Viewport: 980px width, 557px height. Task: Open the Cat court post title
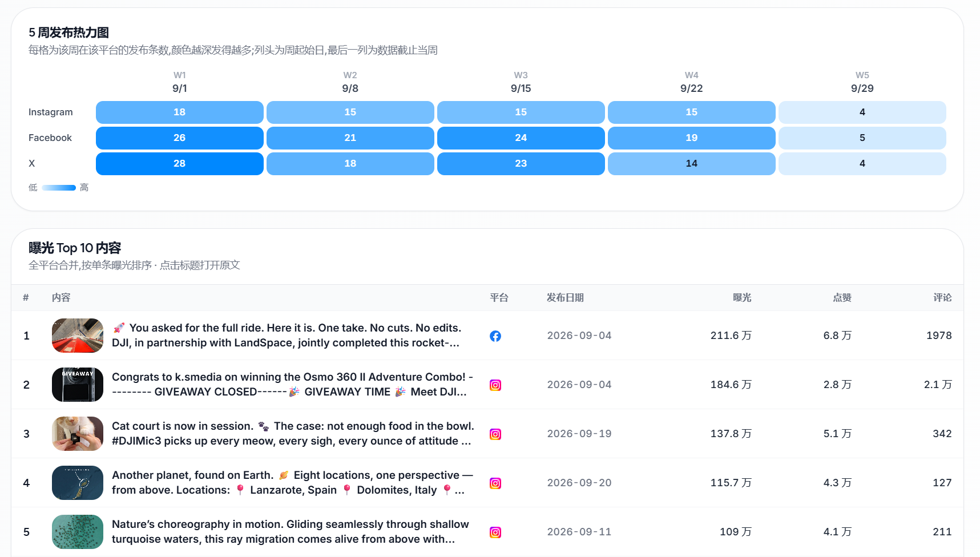point(293,434)
